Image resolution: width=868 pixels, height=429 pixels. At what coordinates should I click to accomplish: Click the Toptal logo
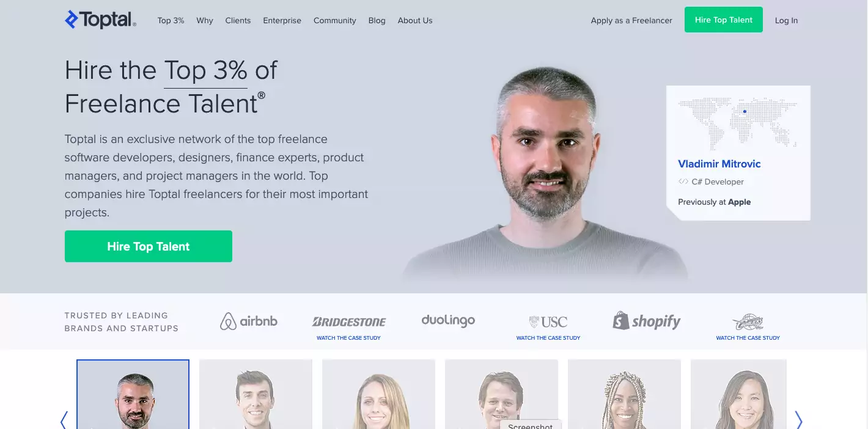[100, 20]
